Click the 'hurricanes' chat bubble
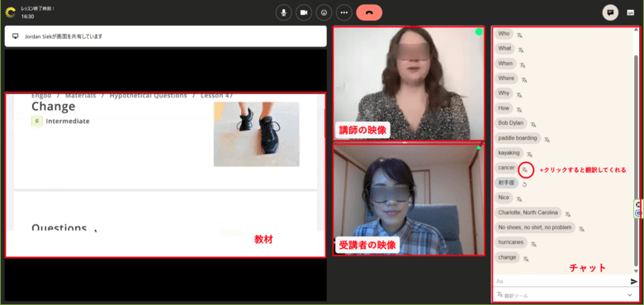Image resolution: width=644 pixels, height=305 pixels. (x=511, y=242)
